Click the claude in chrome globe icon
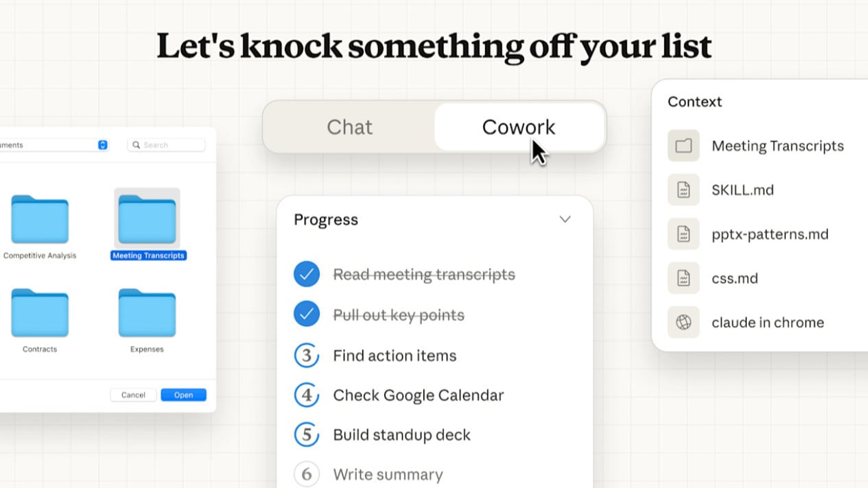 pyautogui.click(x=683, y=323)
